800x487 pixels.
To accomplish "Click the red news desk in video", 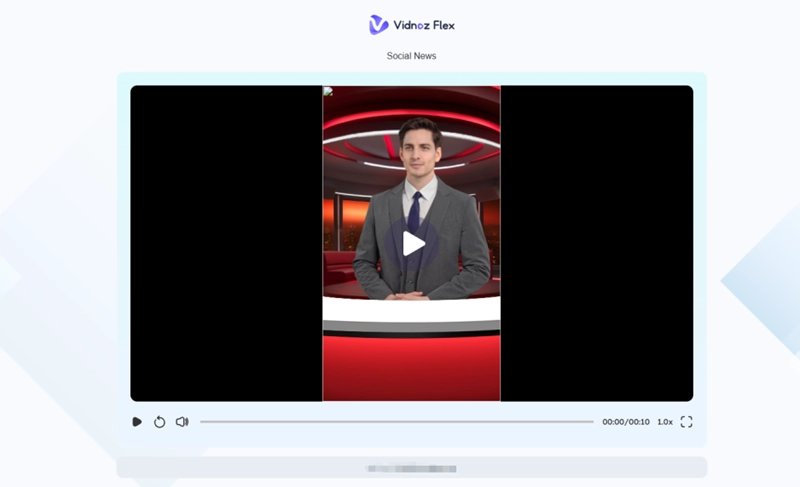I will tap(411, 350).
